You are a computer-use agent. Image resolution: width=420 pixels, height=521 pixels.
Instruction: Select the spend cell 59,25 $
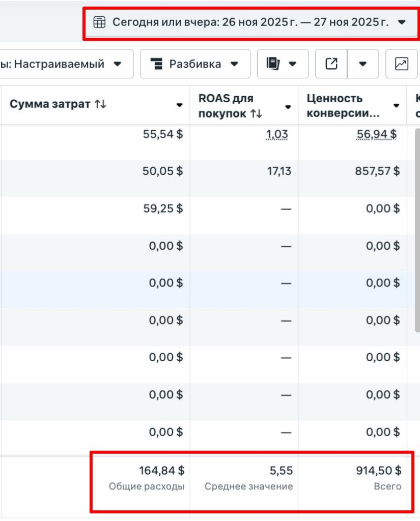point(163,209)
